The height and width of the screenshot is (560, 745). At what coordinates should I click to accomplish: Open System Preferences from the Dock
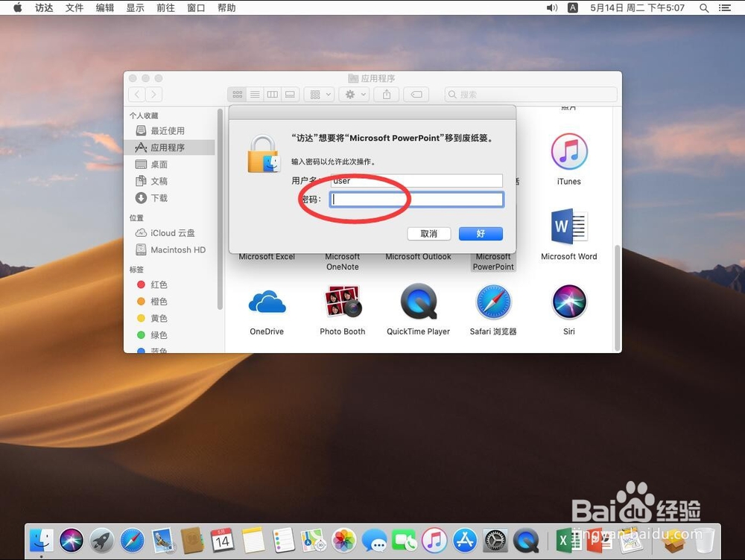[495, 541]
